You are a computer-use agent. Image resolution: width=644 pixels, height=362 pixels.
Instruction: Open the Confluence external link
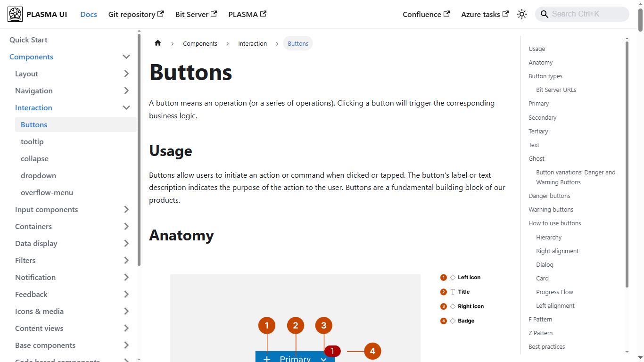(x=426, y=14)
